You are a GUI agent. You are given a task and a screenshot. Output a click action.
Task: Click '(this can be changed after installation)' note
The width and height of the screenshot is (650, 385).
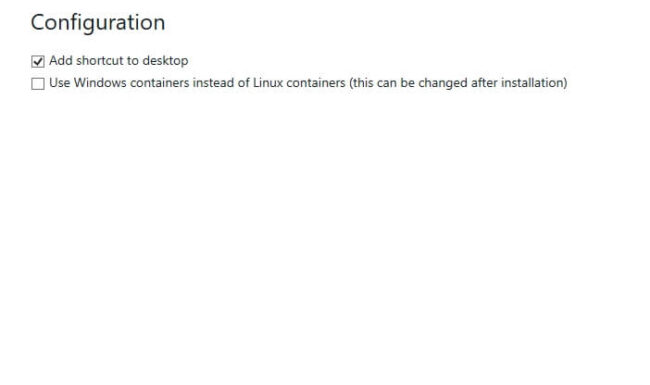click(x=458, y=83)
